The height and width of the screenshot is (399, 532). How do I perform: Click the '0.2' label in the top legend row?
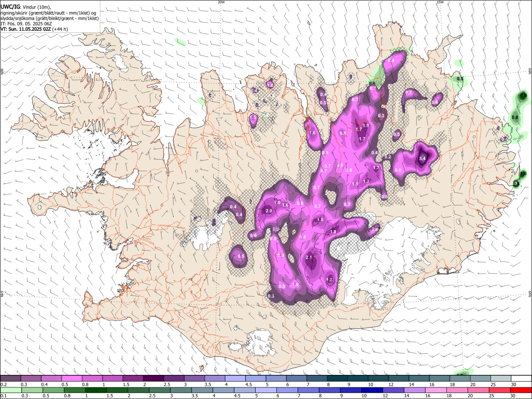[x=3, y=384]
